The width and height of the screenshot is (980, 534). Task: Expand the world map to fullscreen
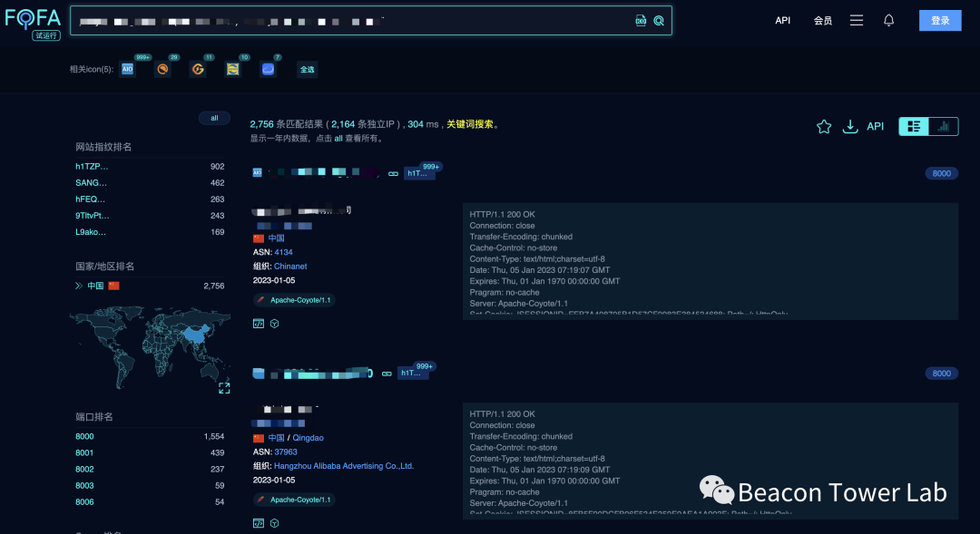224,388
